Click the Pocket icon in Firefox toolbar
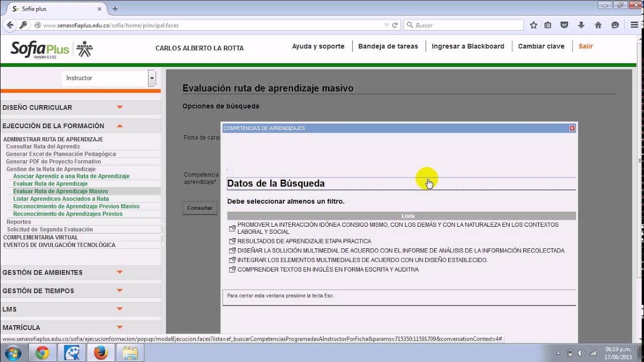 565,25
